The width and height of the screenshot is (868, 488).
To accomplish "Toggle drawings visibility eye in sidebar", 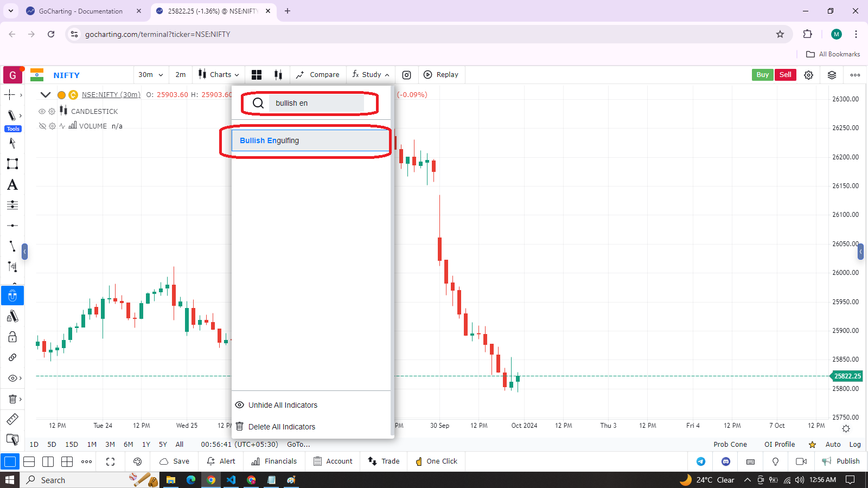I will pyautogui.click(x=12, y=378).
